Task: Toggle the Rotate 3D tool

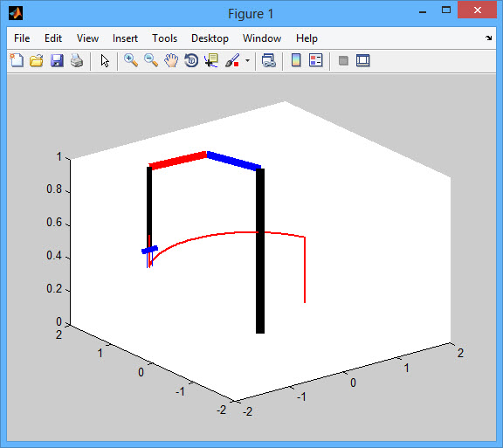Action: tap(191, 60)
